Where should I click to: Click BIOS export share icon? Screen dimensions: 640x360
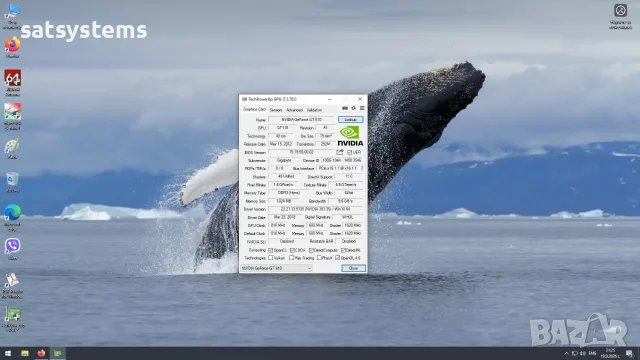pyautogui.click(x=340, y=152)
